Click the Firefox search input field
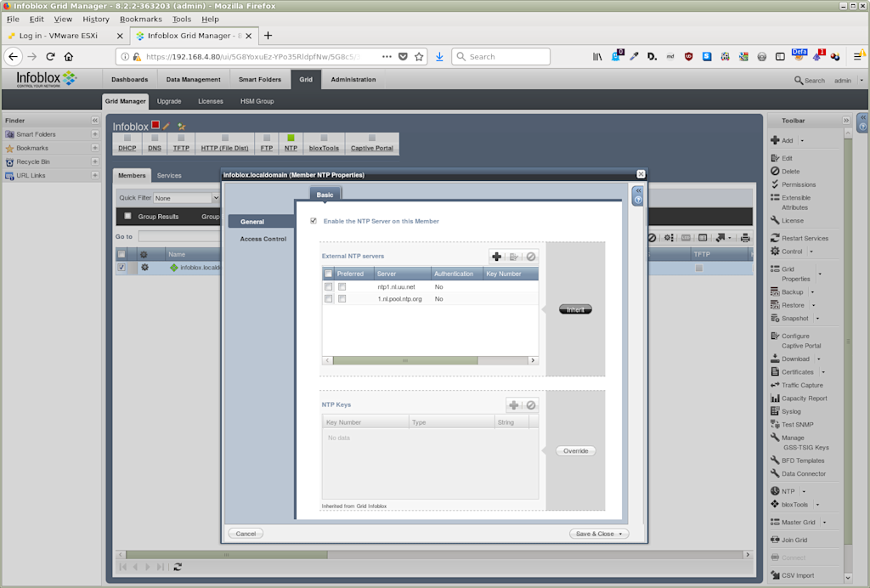 [x=501, y=57]
